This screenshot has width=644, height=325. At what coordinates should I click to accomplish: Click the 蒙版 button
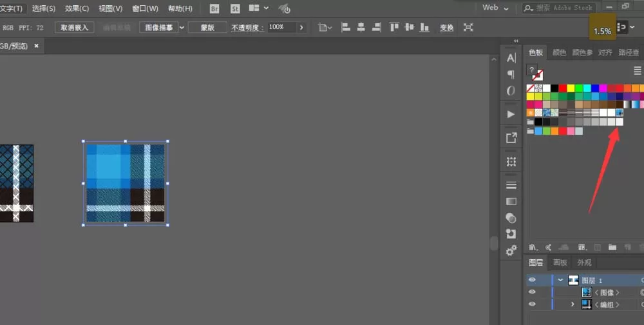point(207,28)
